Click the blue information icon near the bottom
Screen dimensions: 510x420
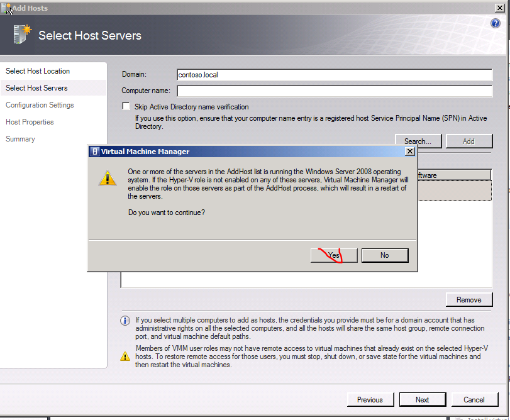pyautogui.click(x=125, y=321)
